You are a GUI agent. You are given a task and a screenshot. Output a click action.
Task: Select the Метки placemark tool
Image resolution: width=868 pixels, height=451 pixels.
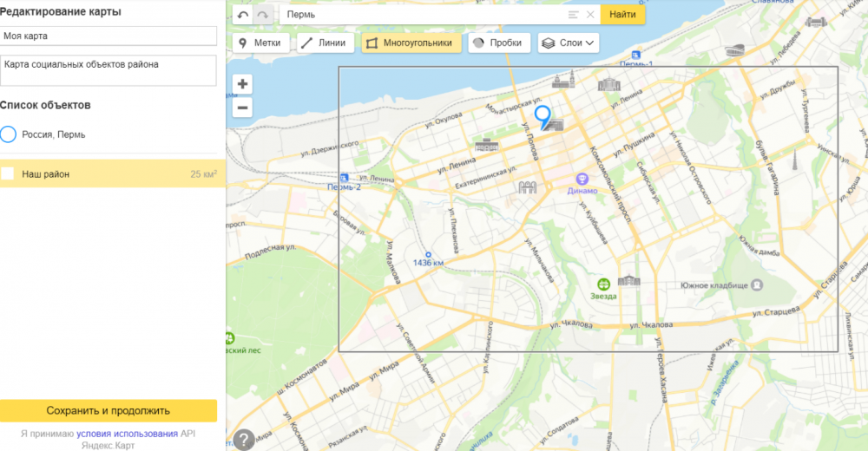260,43
